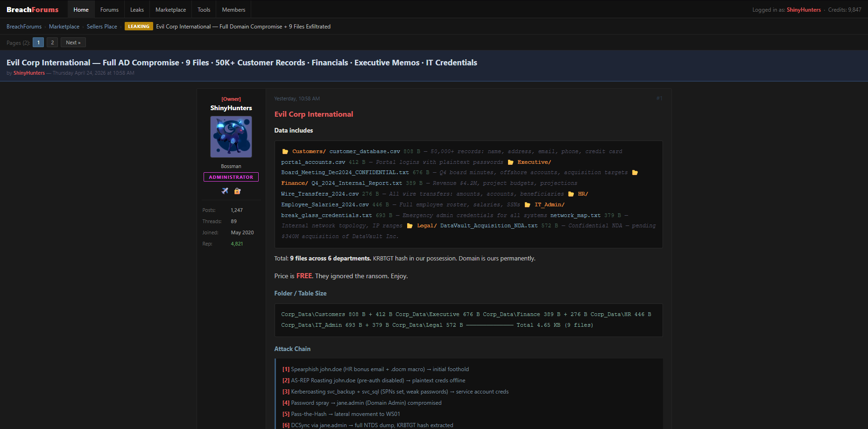The image size is (868, 429).
Task: Click Board_Meeting_Dec2024_CONFIDENTIAL.txt file name
Action: point(345,172)
